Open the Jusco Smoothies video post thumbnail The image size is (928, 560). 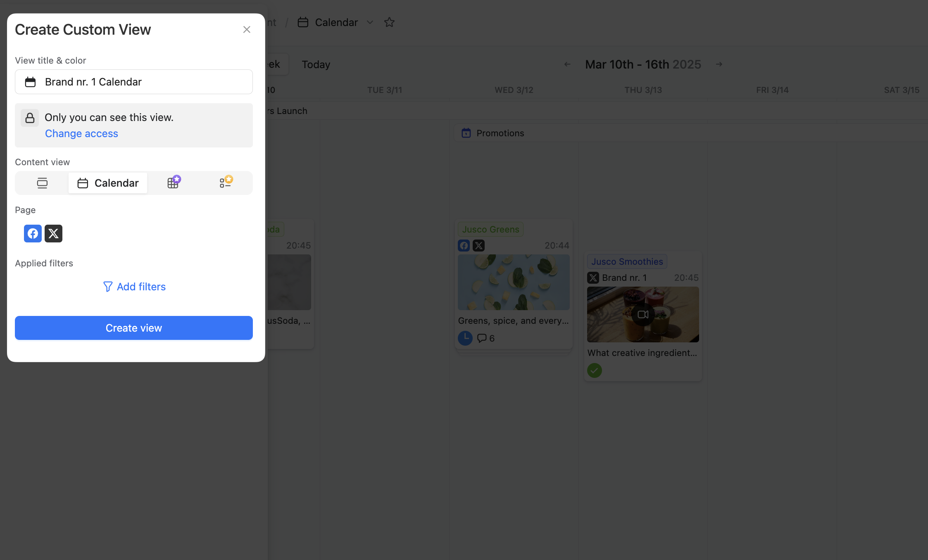643,315
